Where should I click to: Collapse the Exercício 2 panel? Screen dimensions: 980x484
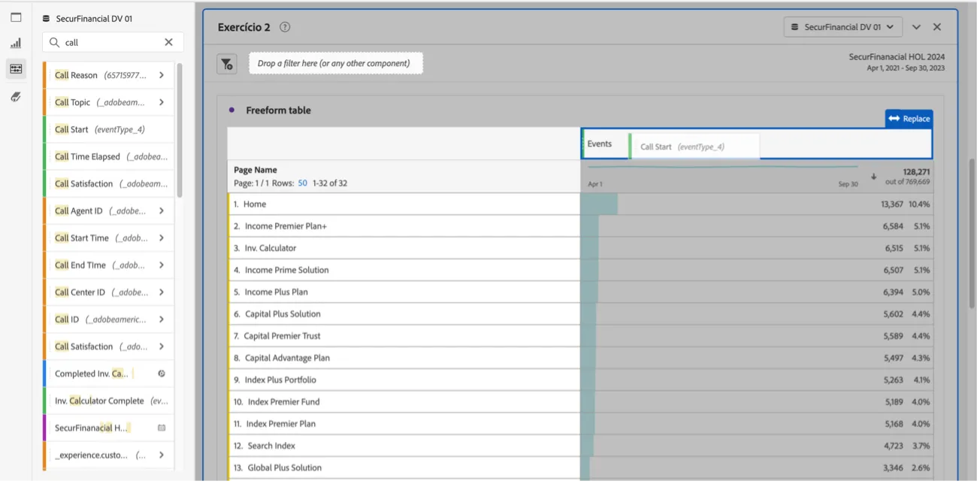coord(916,27)
